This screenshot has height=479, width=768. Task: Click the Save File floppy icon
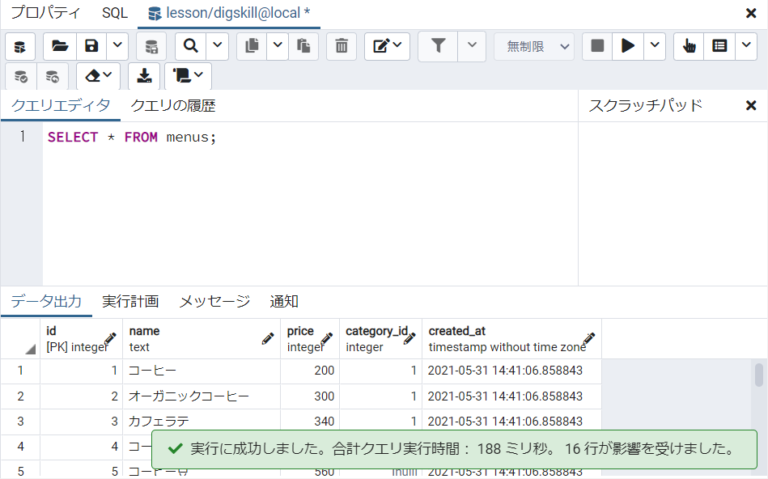[x=91, y=46]
